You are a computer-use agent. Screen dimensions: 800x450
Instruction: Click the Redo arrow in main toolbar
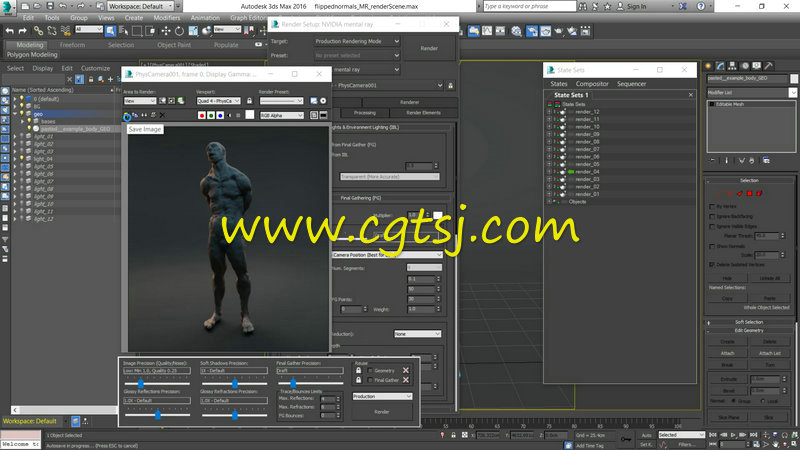(23, 31)
